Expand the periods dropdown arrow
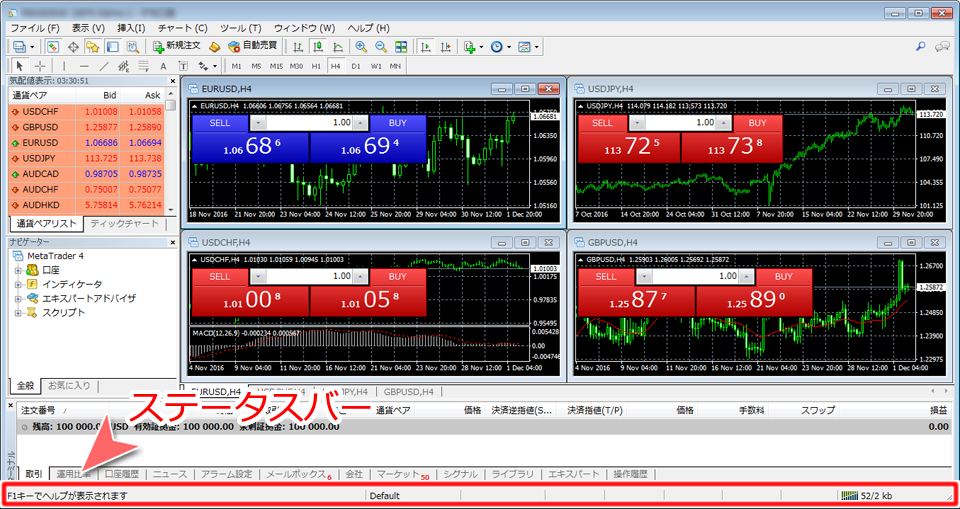Viewport: 960px width, 509px height. click(x=508, y=47)
